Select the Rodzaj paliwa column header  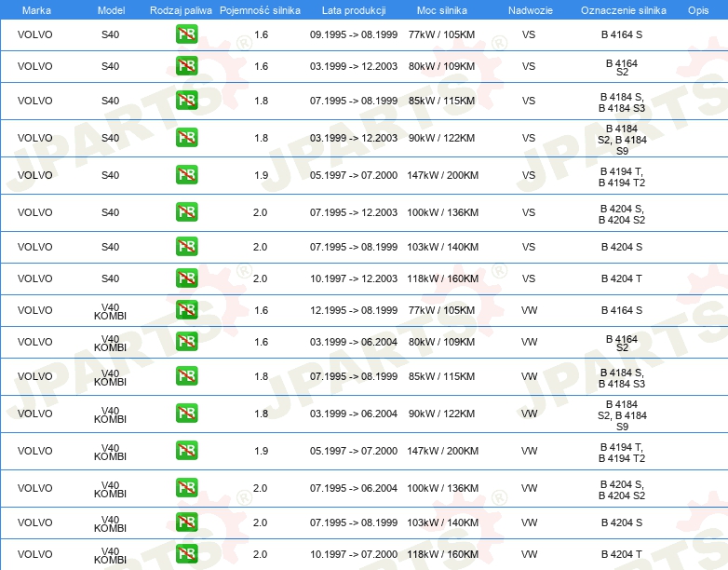point(181,10)
